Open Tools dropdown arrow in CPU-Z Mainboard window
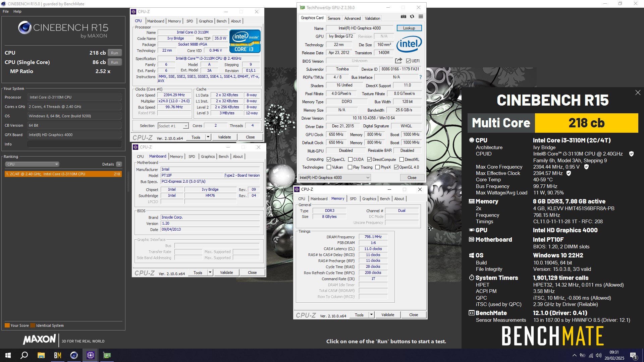This screenshot has width=644, height=362. 210,273
